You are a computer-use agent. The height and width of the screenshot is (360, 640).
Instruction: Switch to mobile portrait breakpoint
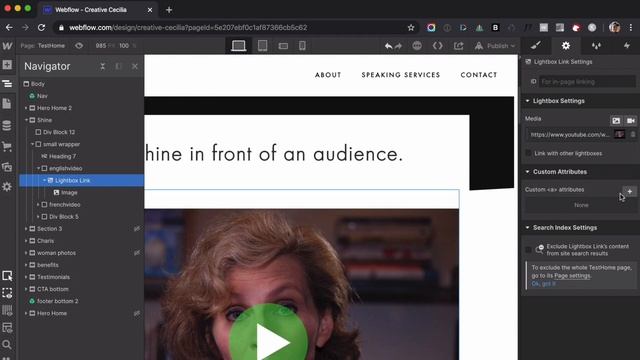[302, 46]
